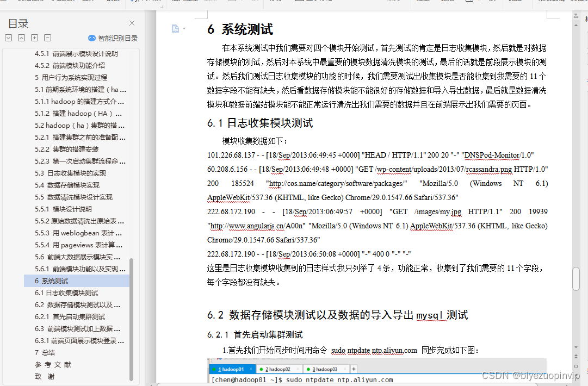
Task: Close the 目录 navigation pane
Action: click(132, 23)
